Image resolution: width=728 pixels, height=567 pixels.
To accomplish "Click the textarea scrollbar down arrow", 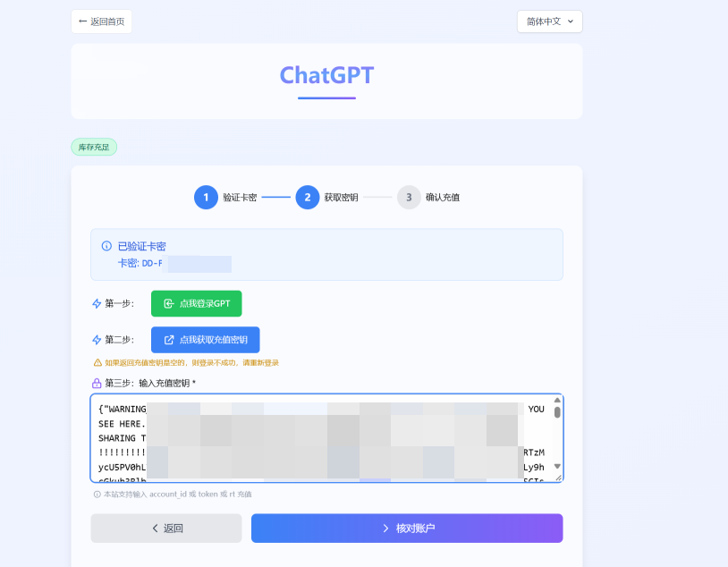I will click(x=557, y=466).
